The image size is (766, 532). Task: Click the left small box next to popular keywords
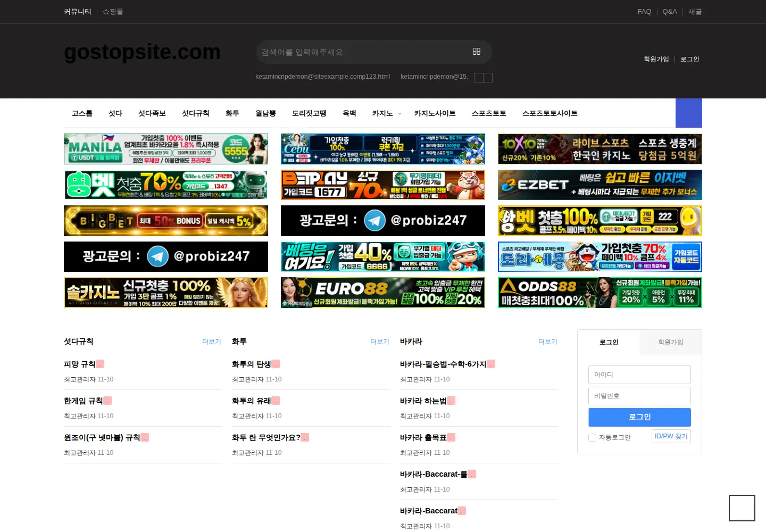tap(479, 78)
